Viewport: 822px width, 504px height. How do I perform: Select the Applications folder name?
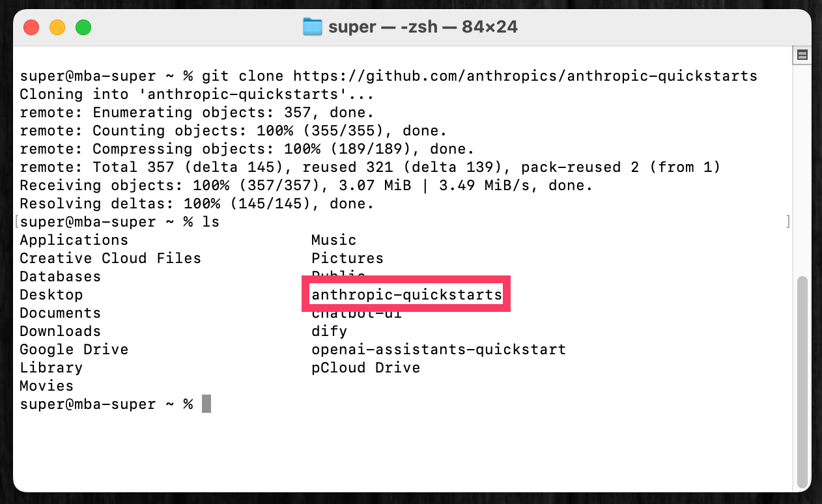tap(74, 240)
